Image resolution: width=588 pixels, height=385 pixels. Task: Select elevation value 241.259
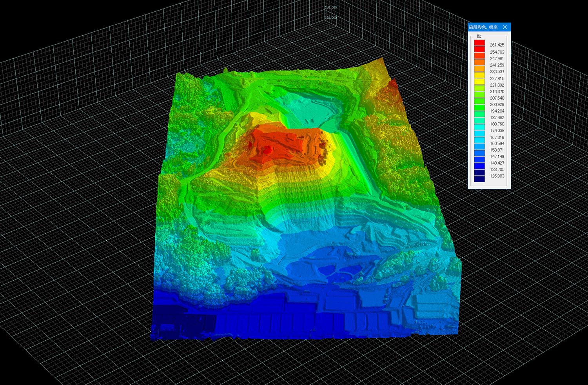[x=497, y=65]
